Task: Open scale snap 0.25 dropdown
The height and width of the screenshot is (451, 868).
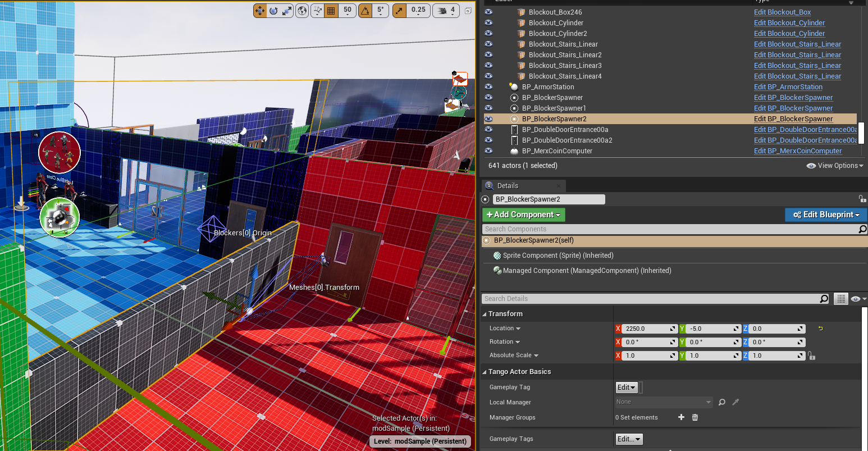Action: [x=418, y=11]
